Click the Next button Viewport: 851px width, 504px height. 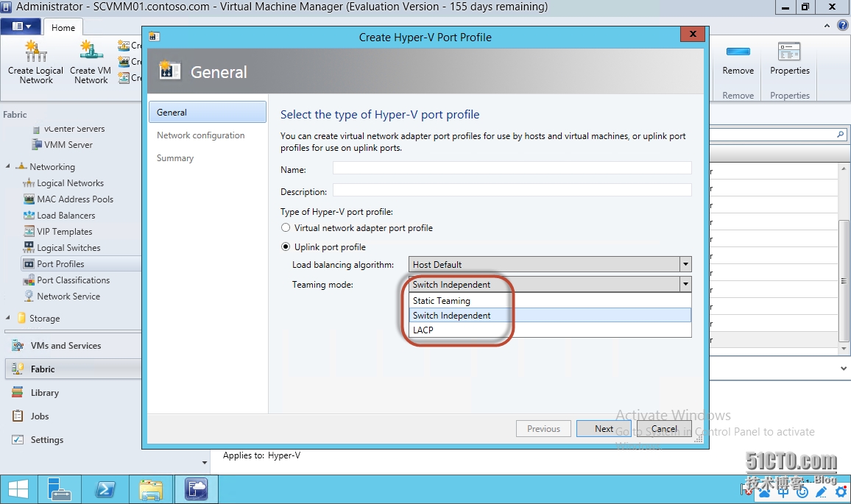(604, 429)
